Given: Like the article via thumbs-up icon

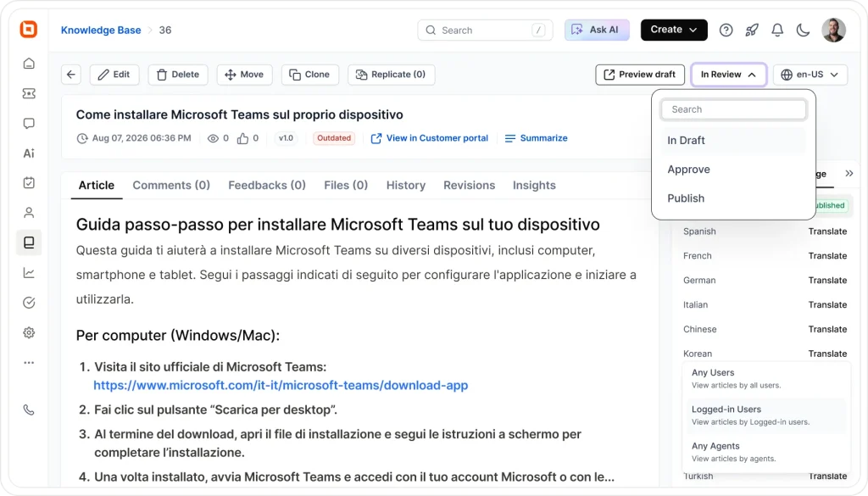Looking at the screenshot, I should coord(242,138).
